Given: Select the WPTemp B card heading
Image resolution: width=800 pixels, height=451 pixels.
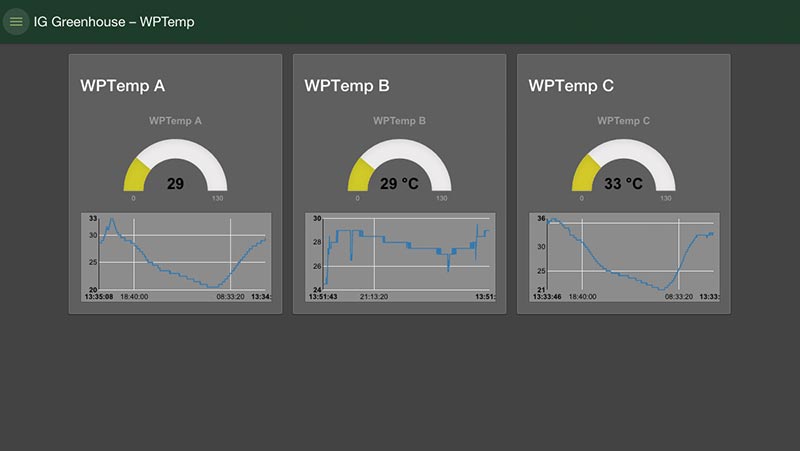Looking at the screenshot, I should (x=346, y=86).
